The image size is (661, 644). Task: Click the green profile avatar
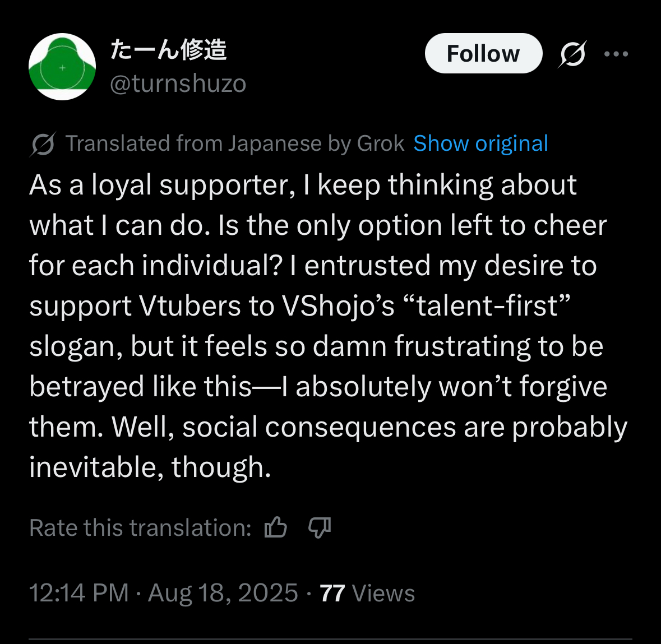point(62,67)
